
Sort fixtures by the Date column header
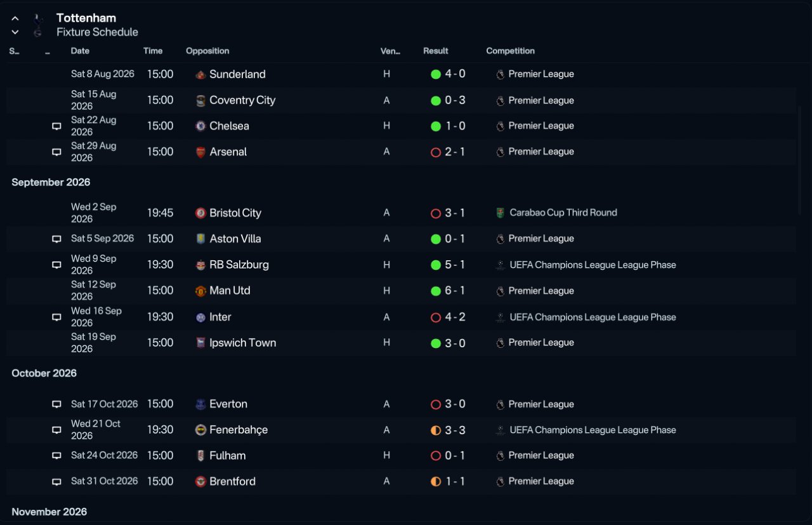80,51
